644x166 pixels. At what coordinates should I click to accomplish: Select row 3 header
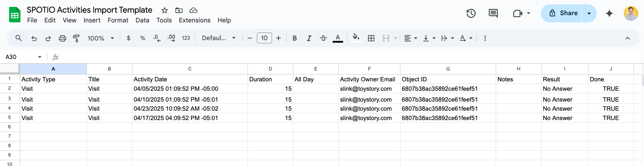10,98
